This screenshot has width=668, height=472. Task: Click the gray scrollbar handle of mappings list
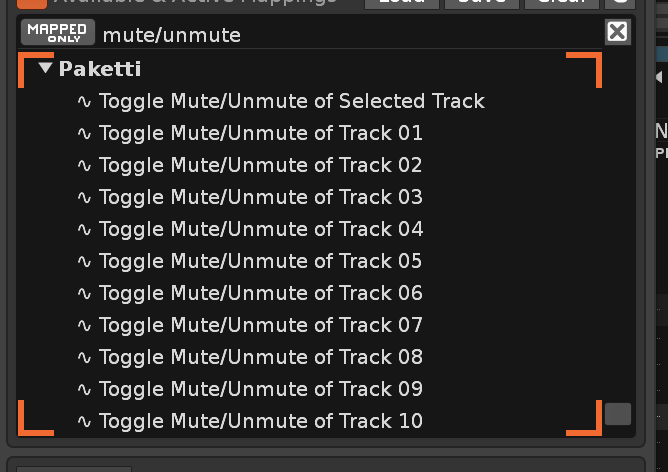point(618,414)
